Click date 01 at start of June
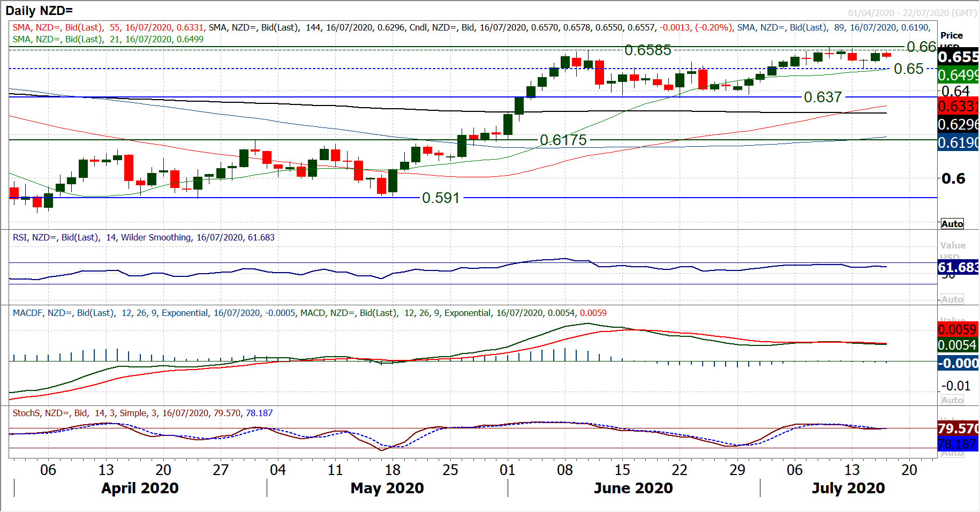 [508, 470]
